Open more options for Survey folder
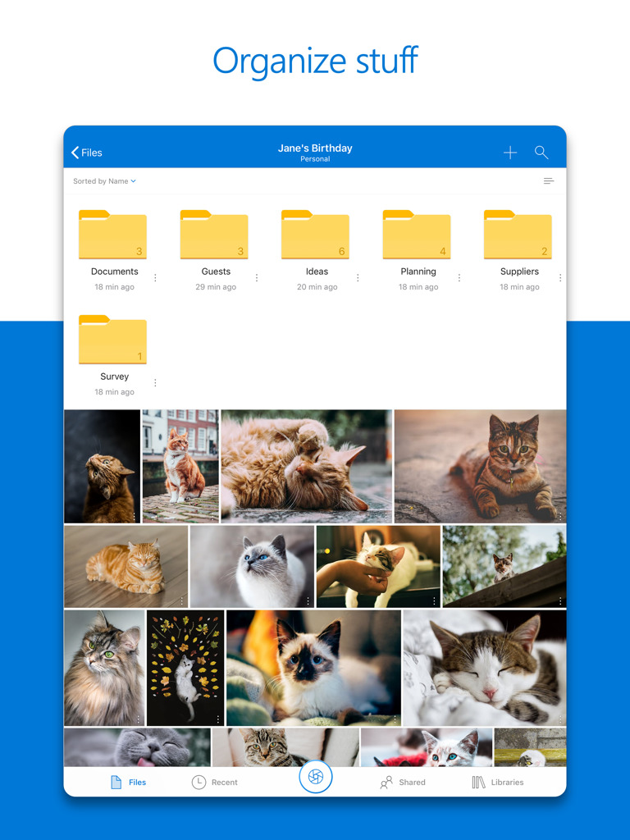The image size is (630, 840). click(x=155, y=383)
